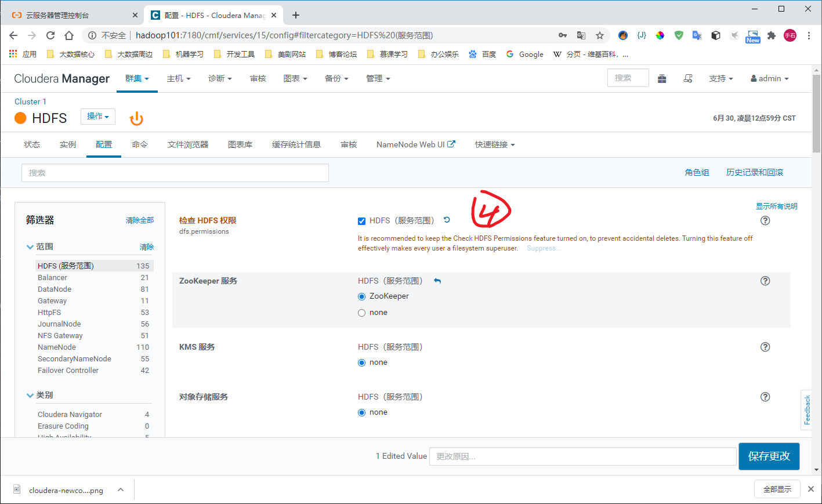Open the 群集 menu
Image resolution: width=822 pixels, height=504 pixels.
137,78
